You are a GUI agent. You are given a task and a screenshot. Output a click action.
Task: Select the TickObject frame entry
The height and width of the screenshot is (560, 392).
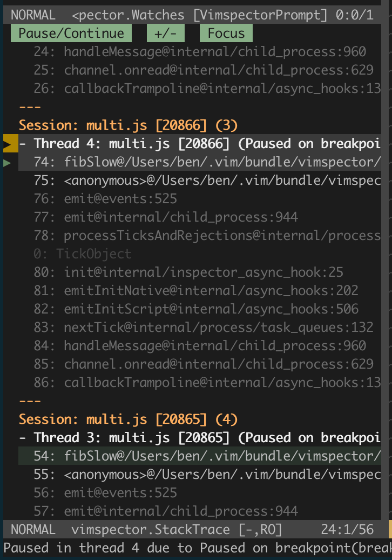click(x=83, y=254)
